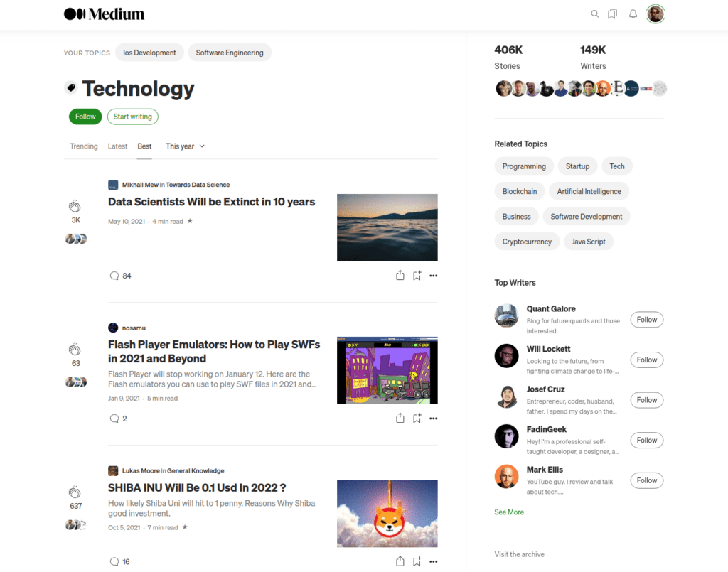The width and height of the screenshot is (728, 572).
Task: Open comments on Flash Player Emulators article
Action: (x=119, y=419)
